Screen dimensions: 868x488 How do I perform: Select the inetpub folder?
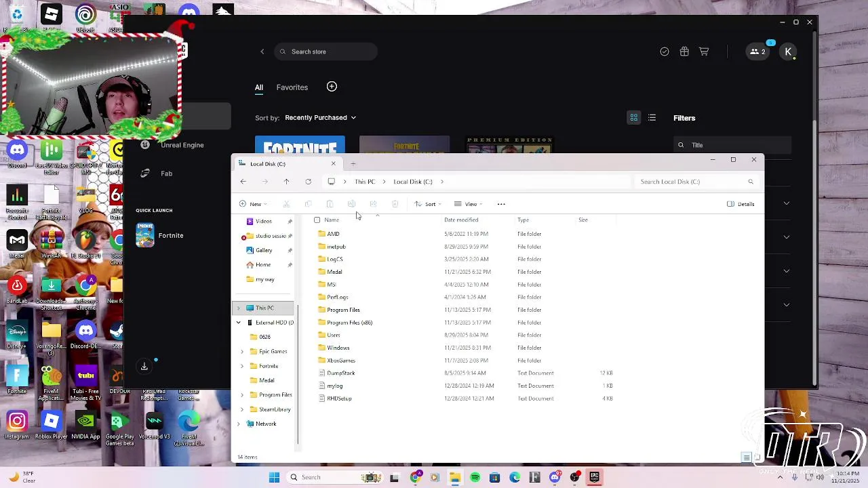click(x=336, y=247)
